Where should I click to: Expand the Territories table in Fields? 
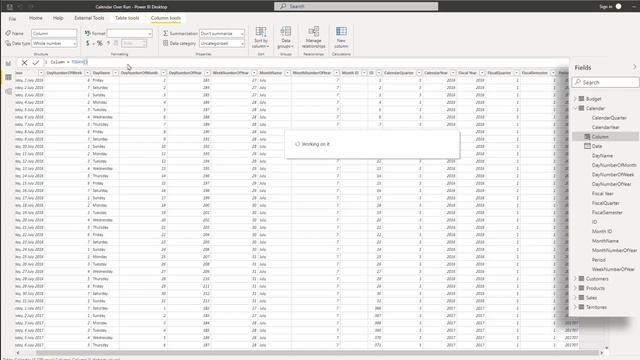pyautogui.click(x=575, y=307)
